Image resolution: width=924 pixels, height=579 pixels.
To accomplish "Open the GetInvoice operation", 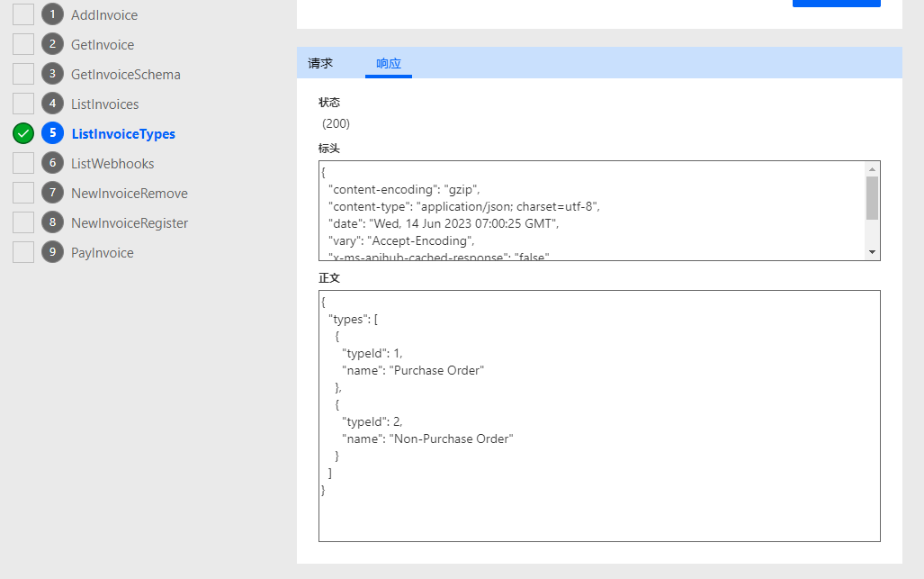I will point(103,45).
